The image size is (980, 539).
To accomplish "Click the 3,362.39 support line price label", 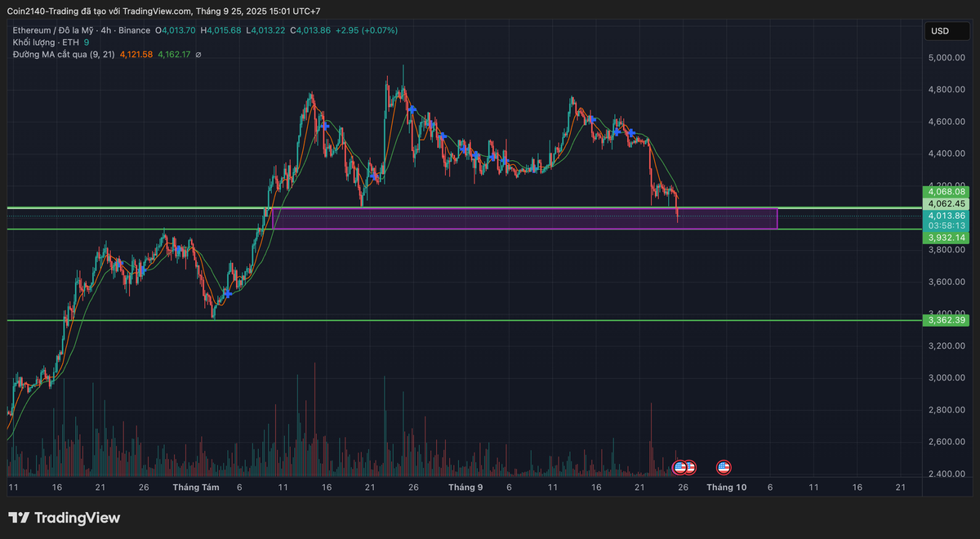I will 947,320.
